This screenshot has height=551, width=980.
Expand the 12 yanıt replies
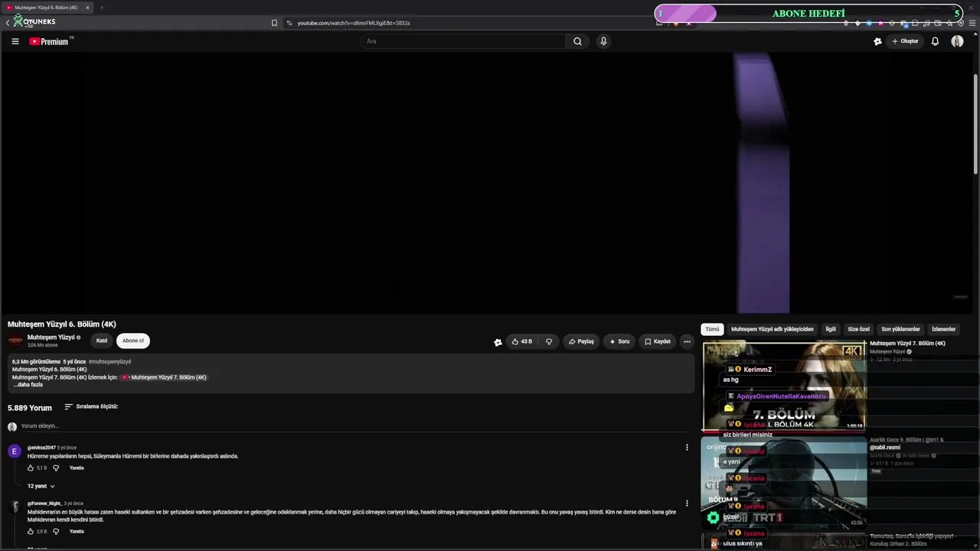point(41,486)
